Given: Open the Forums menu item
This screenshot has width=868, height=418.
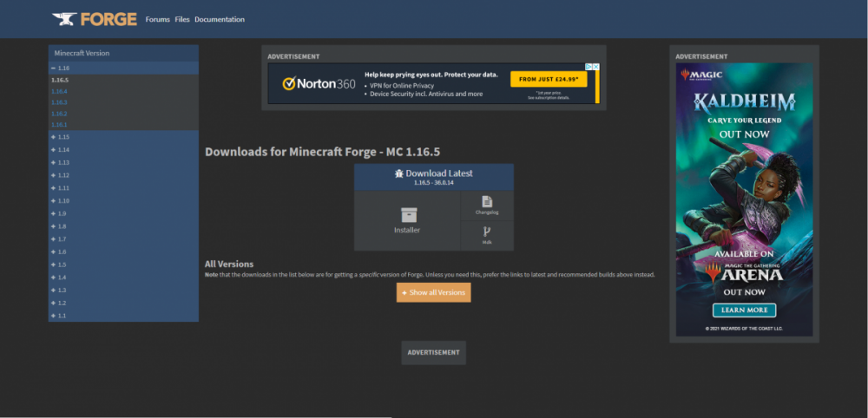Looking at the screenshot, I should [158, 19].
